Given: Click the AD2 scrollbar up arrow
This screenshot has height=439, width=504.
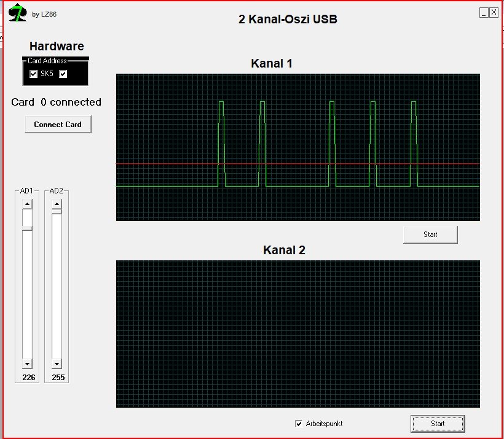Looking at the screenshot, I should pos(57,204).
